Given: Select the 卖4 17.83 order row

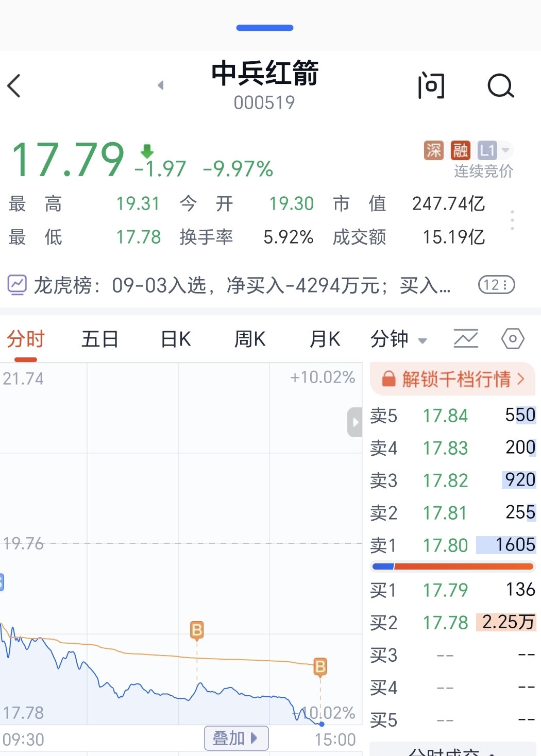Looking at the screenshot, I should (453, 448).
